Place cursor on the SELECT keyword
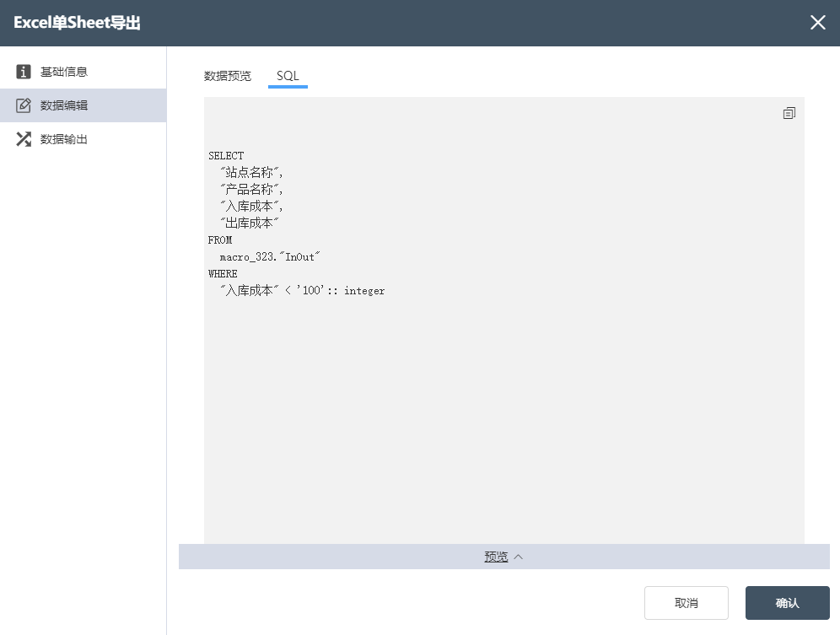840x635 pixels. (226, 156)
